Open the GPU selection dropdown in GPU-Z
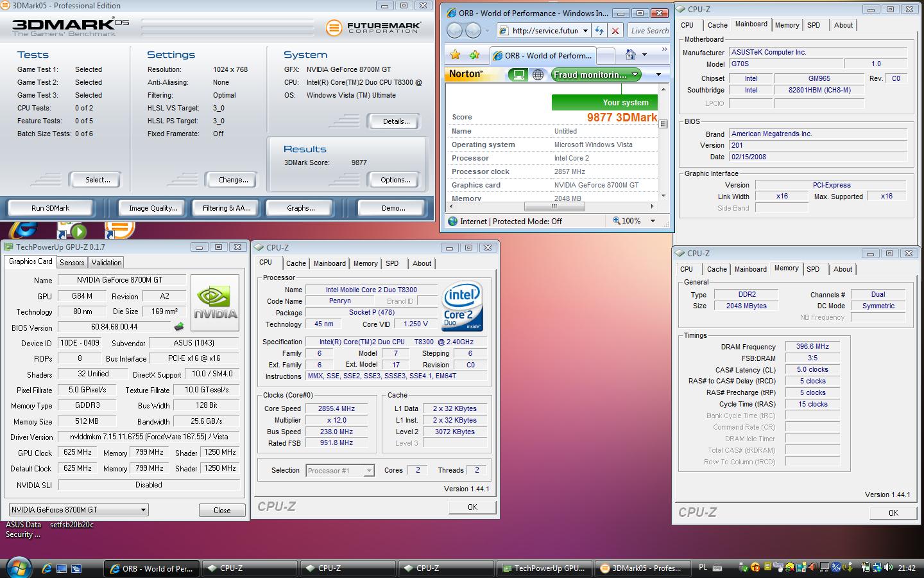The image size is (924, 578). point(142,509)
